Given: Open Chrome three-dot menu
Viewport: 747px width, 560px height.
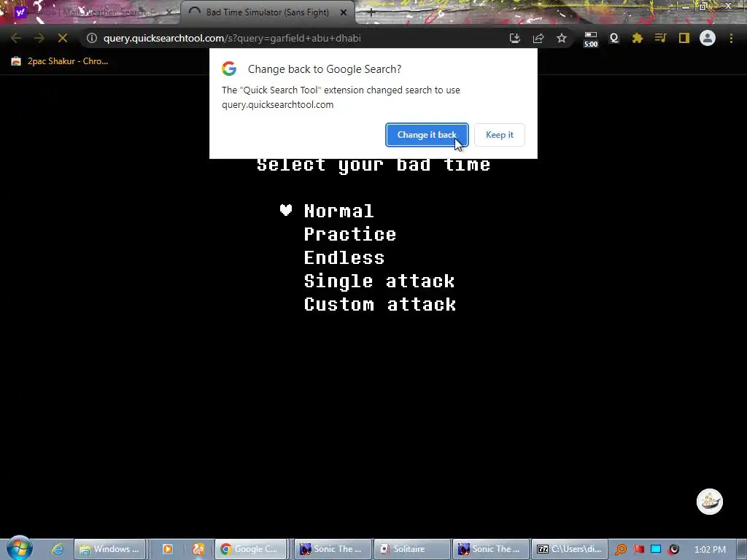Looking at the screenshot, I should click(x=731, y=38).
